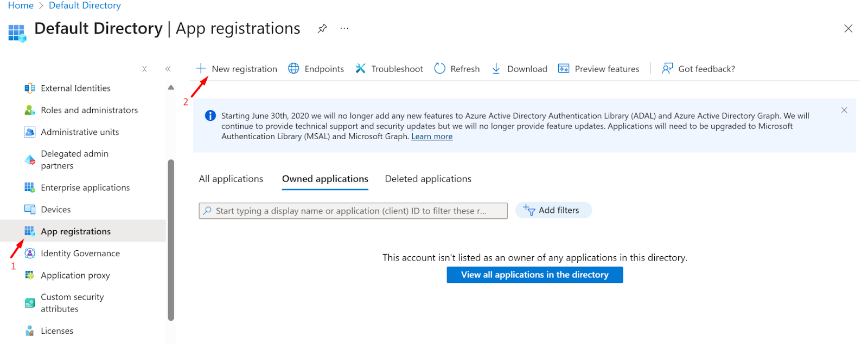Click the Add filters button
Screen dimensions: 868x344
553,210
